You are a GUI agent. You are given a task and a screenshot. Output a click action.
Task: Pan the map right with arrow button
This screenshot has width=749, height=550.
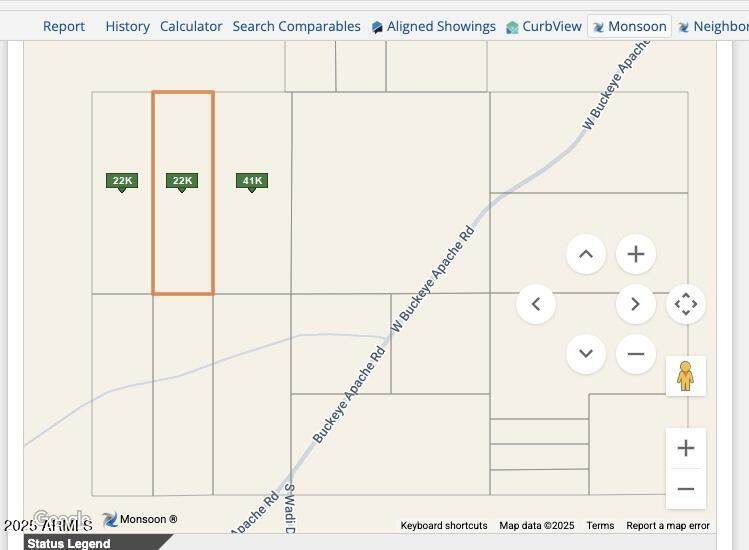635,304
